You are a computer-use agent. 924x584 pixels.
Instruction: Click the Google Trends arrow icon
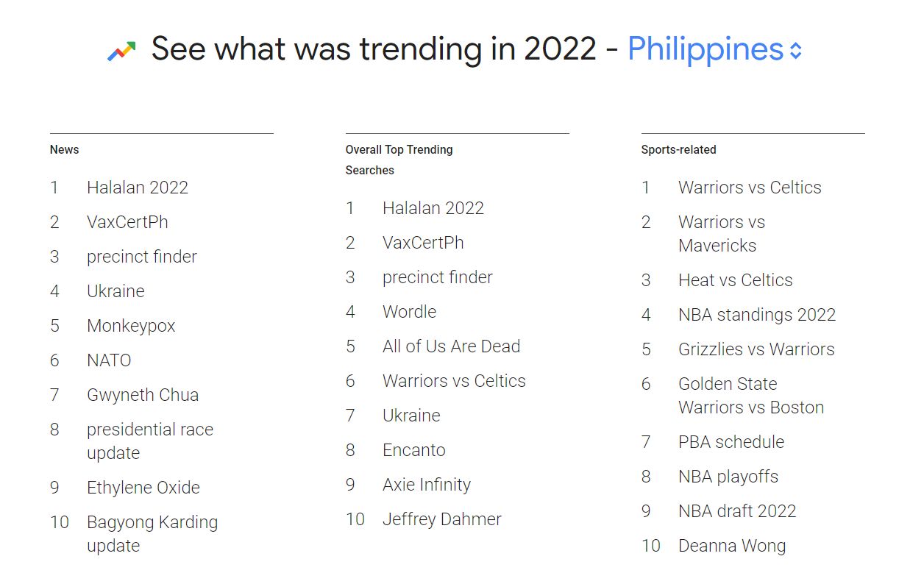121,51
